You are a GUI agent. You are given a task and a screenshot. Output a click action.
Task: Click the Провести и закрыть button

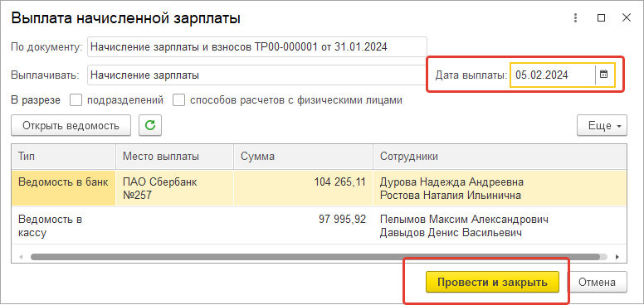pos(492,282)
